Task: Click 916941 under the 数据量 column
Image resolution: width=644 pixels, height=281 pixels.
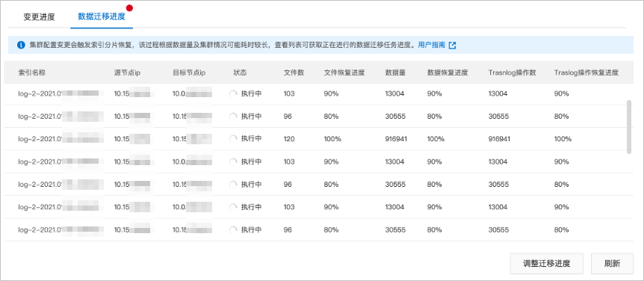Action: coord(396,139)
